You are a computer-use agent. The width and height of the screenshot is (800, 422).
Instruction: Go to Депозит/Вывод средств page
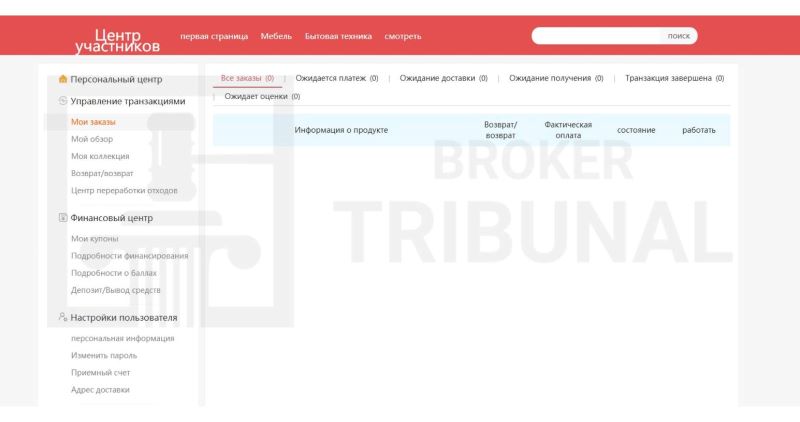point(116,290)
